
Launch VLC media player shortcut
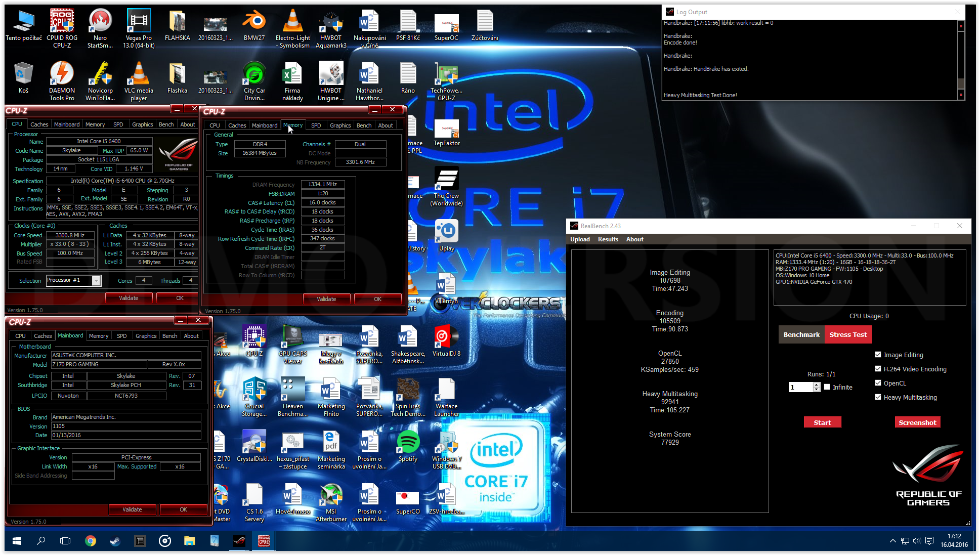(x=139, y=81)
